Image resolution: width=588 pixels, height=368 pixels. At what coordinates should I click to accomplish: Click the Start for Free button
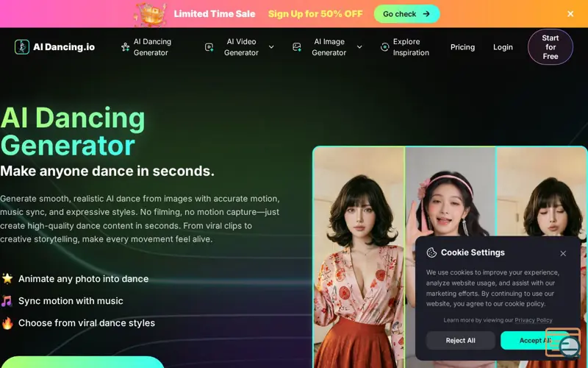pos(550,47)
